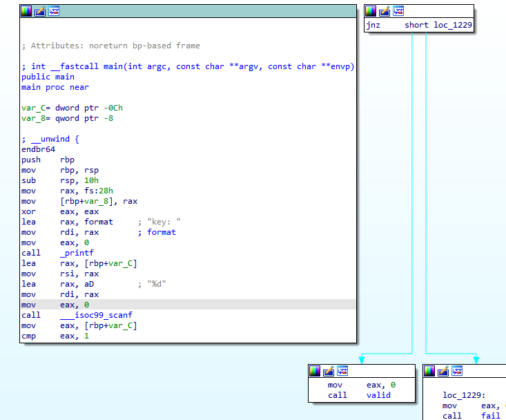Click the 'valid' function name

(378, 395)
